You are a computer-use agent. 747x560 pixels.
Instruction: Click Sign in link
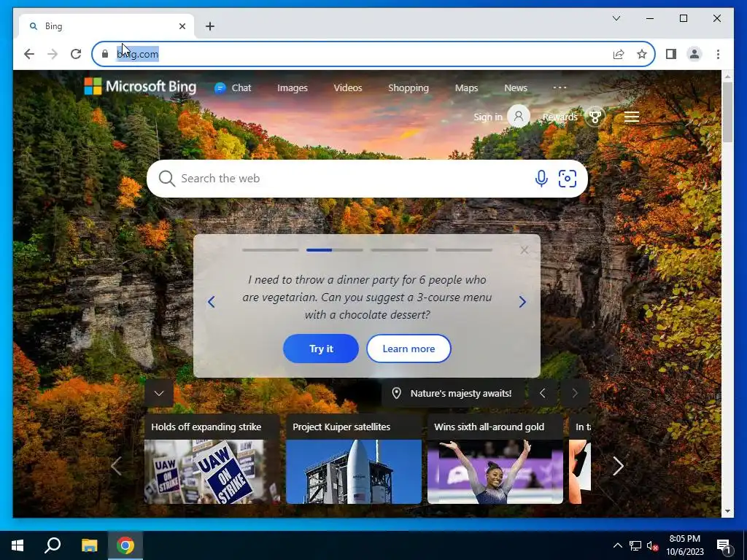coord(488,117)
